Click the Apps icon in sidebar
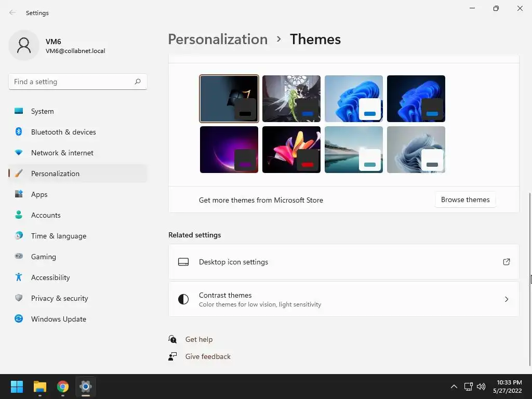Viewport: 532px width, 399px height. [x=19, y=194]
